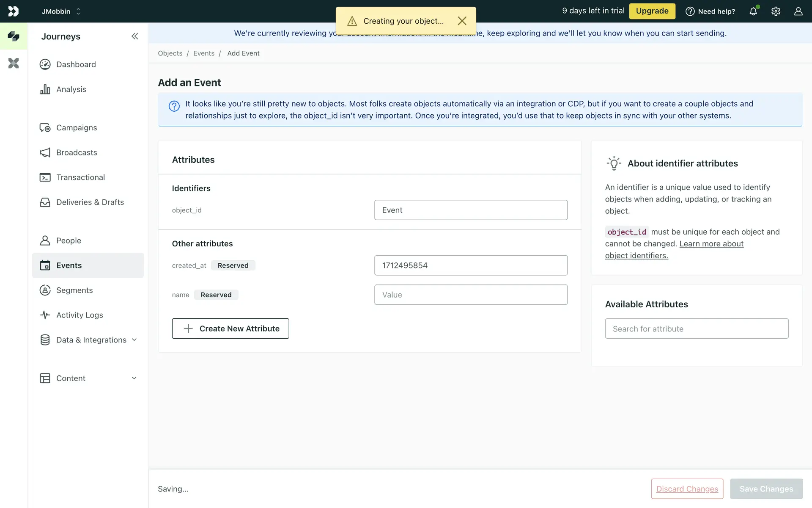
Task: Click the Upgrade button
Action: coord(652,11)
